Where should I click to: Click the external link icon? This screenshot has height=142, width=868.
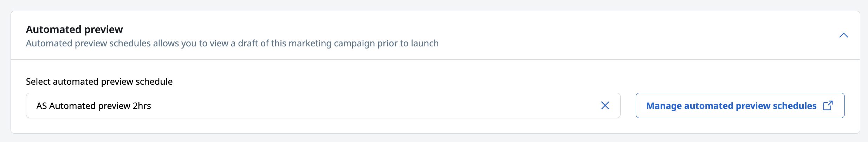(x=828, y=105)
